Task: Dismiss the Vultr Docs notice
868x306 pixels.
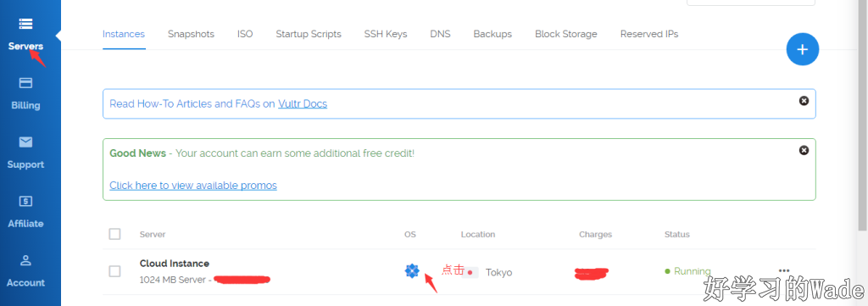Action: (x=804, y=101)
